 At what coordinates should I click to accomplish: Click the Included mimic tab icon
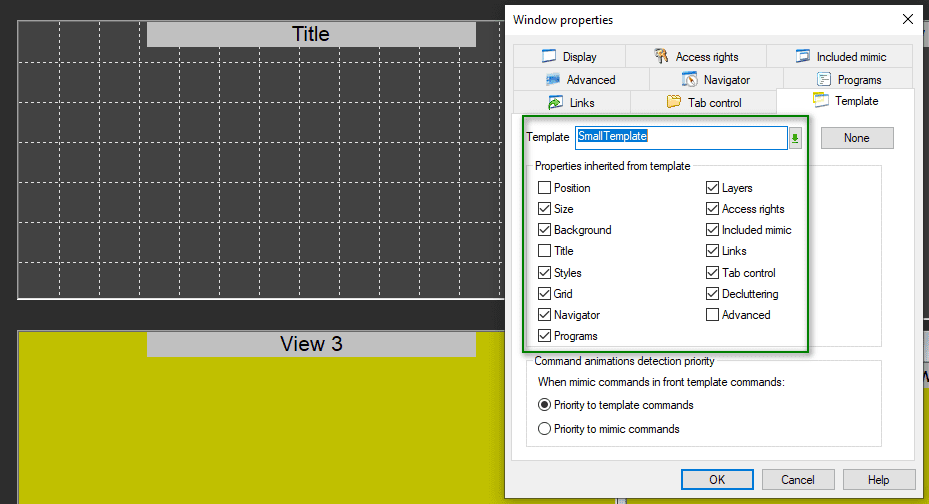802,57
